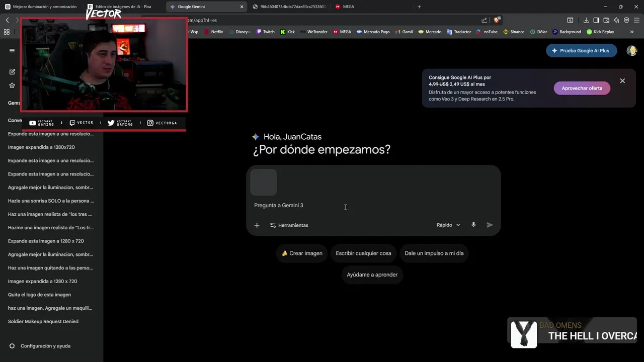Screen dimensions: 644x362
Task: Open the Leo AI sparkle icon
Action: point(616,20)
